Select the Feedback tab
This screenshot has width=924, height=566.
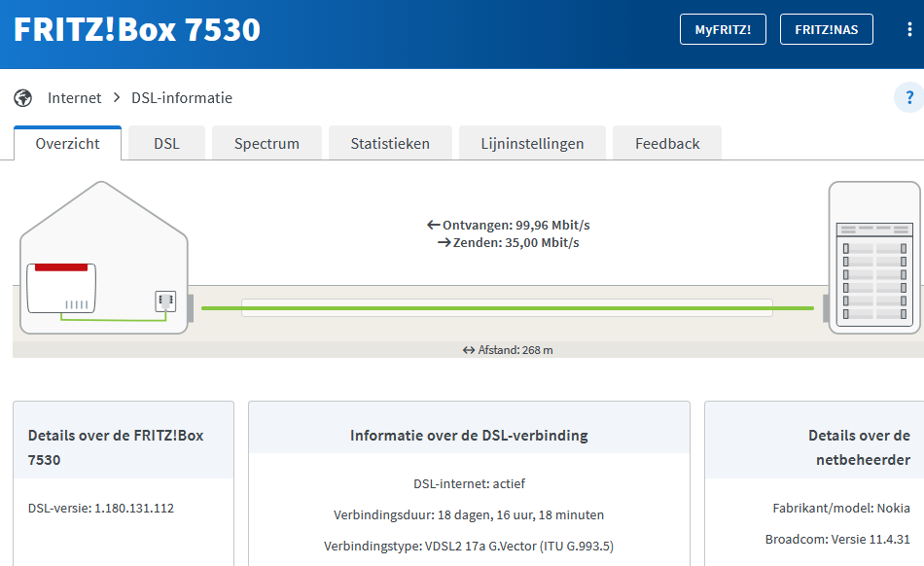(667, 143)
